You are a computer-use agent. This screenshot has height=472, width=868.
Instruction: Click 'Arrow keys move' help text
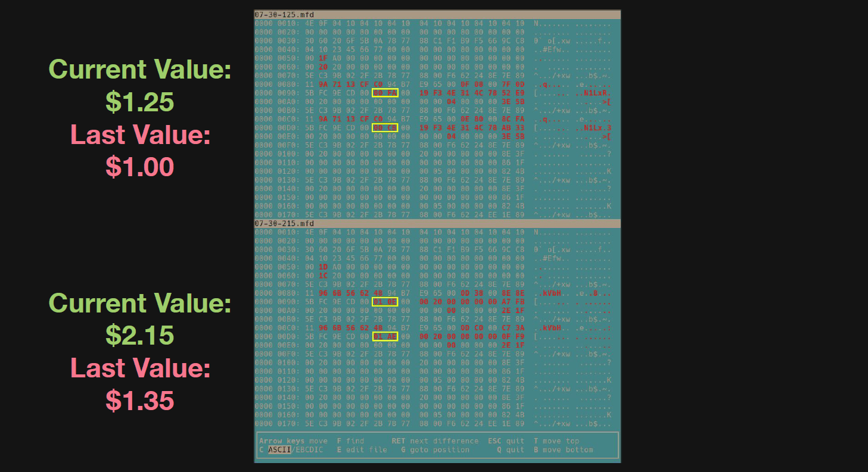[293, 441]
